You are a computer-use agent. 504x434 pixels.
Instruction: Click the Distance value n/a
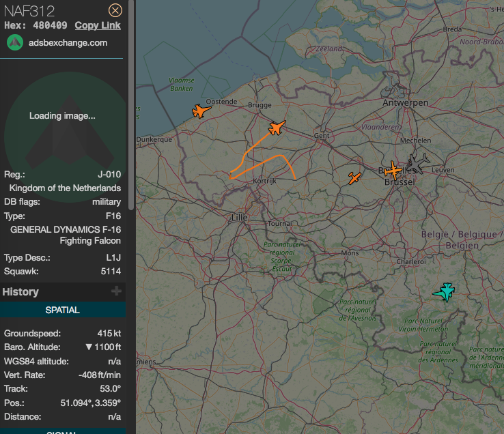point(115,417)
